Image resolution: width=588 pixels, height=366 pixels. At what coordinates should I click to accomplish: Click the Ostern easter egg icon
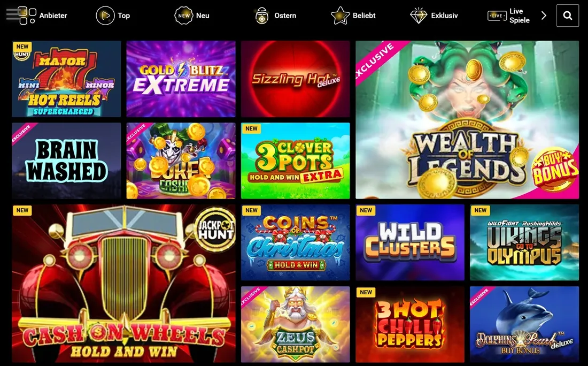pos(262,16)
